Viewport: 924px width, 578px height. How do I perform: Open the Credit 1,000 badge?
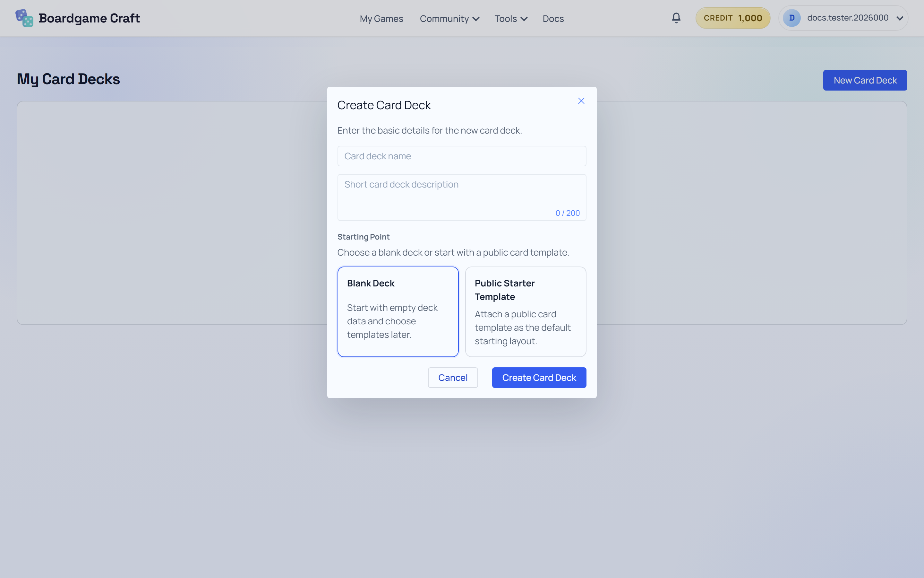(x=733, y=18)
